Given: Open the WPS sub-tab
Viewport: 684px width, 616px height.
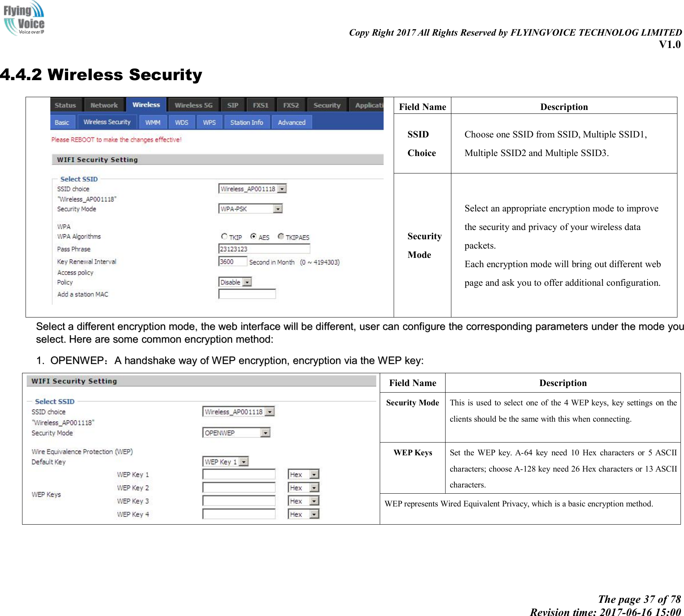Looking at the screenshot, I should (x=209, y=122).
